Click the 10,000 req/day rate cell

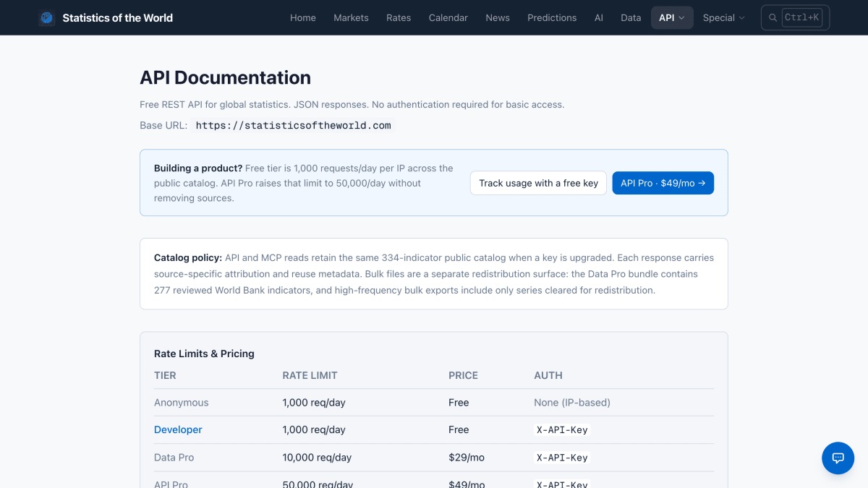coord(317,458)
